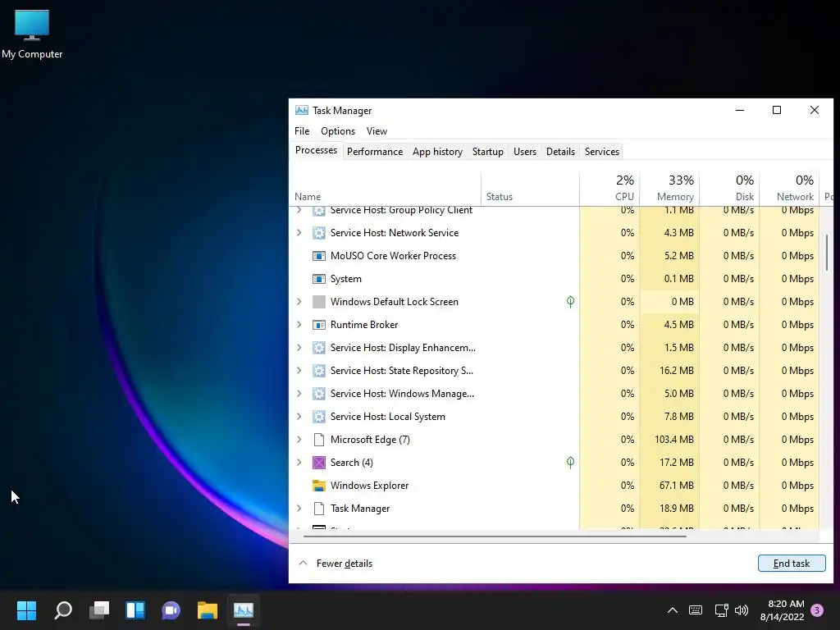
Task: Sort by the Memory column header
Action: 669,189
